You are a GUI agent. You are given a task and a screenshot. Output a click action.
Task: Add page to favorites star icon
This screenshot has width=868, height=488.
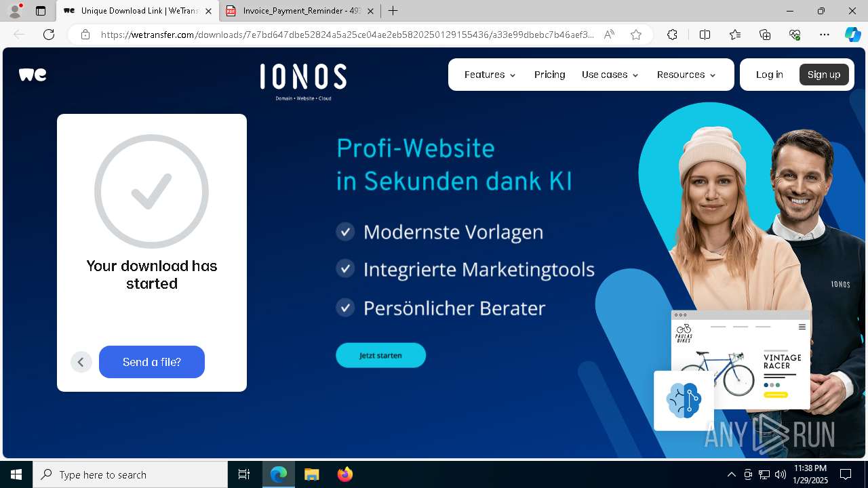(x=636, y=35)
